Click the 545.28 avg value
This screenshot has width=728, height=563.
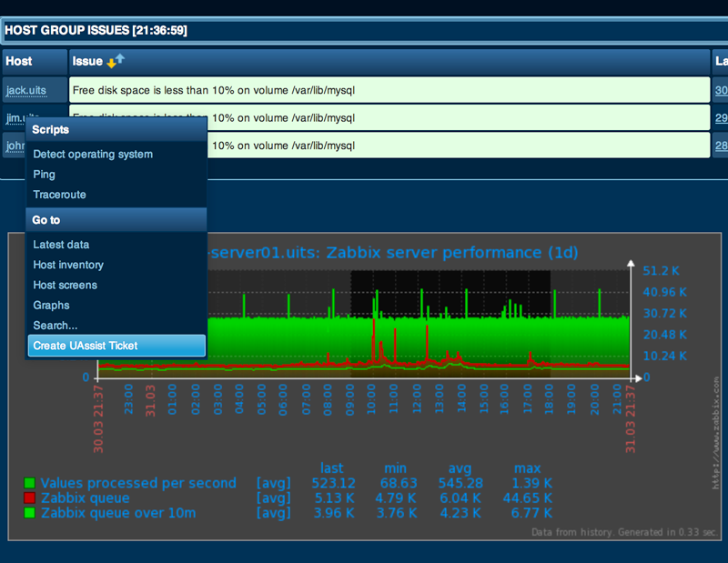click(460, 483)
